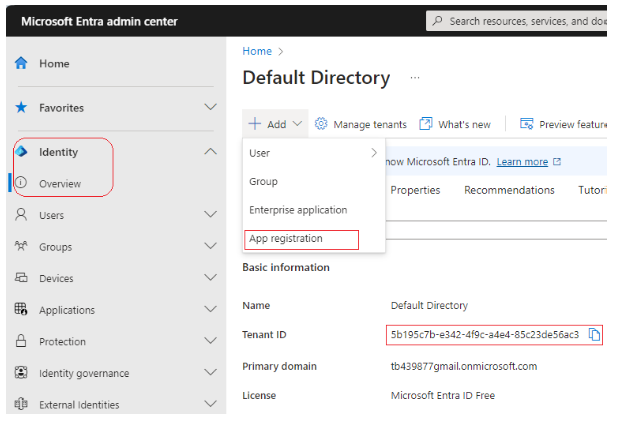This screenshot has width=618, height=426.
Task: Expand the Devices section chevron
Action: point(210,277)
